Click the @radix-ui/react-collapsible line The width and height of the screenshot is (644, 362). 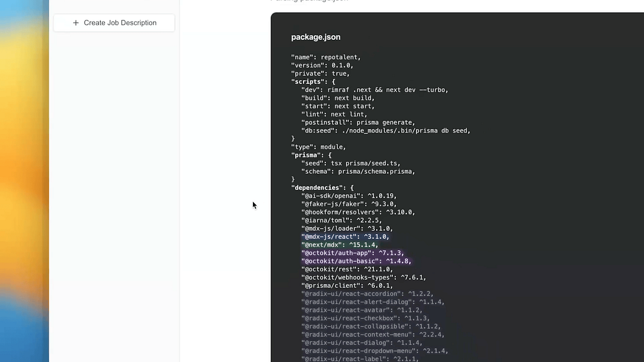(x=371, y=326)
